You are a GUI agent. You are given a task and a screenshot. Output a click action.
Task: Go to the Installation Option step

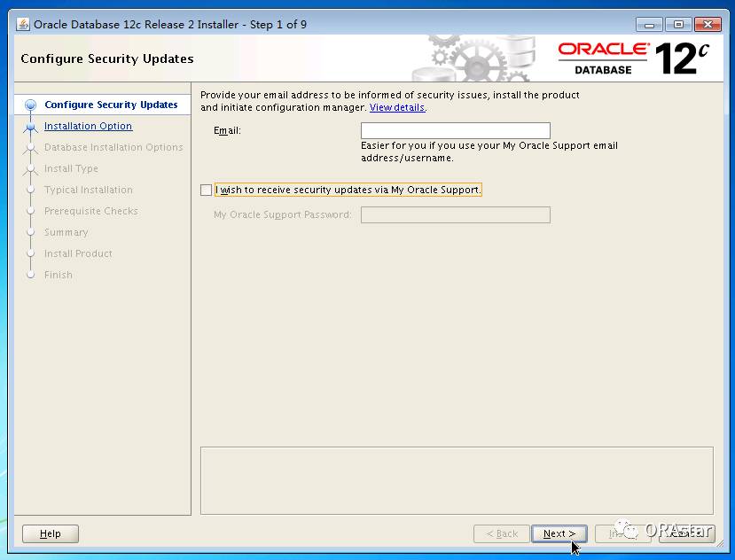point(88,126)
